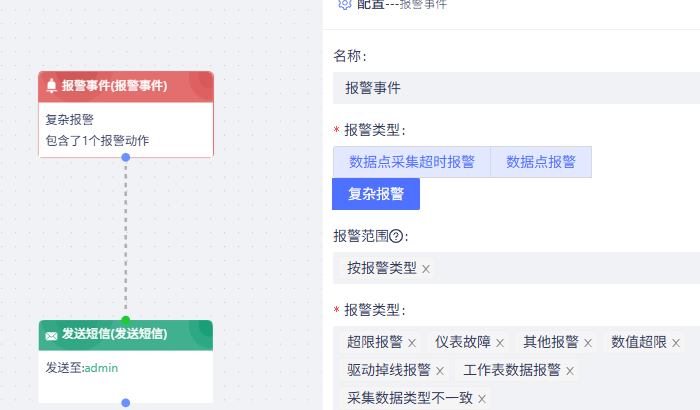Remove the 按报警类型 tag

pyautogui.click(x=426, y=269)
